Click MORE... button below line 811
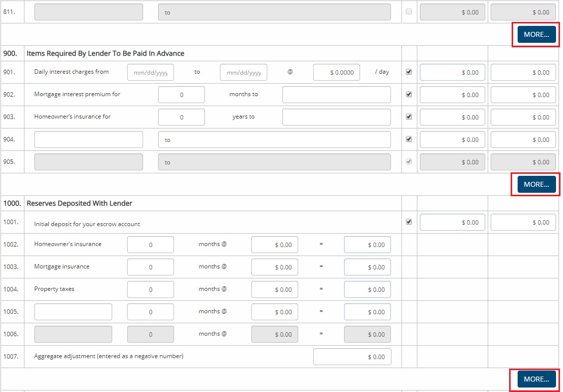563x392 pixels. 537,34
